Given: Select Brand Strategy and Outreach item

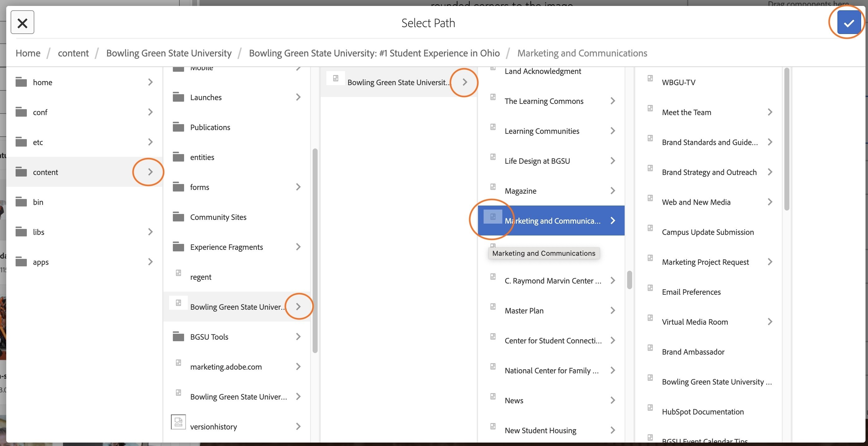Looking at the screenshot, I should click(709, 172).
